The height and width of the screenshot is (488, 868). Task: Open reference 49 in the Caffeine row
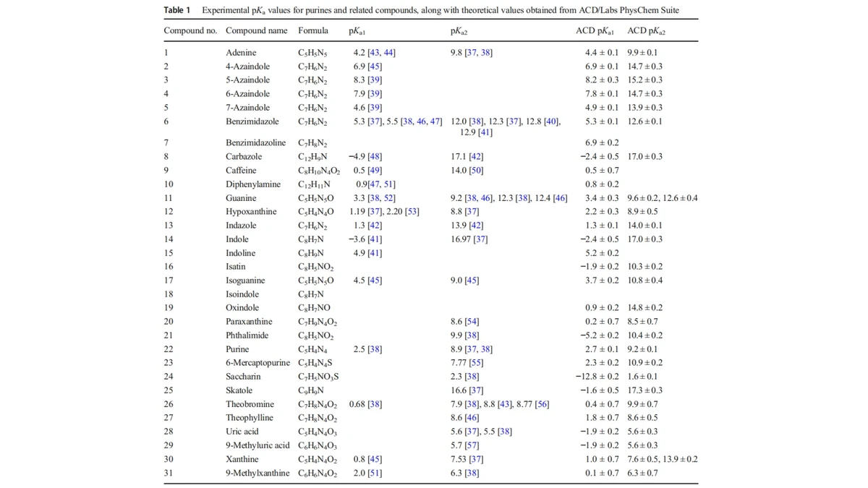coord(375,171)
